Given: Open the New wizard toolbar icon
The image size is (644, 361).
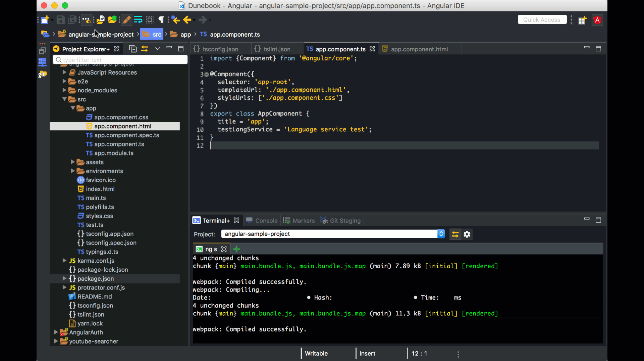Looking at the screenshot, I should click(x=45, y=20).
